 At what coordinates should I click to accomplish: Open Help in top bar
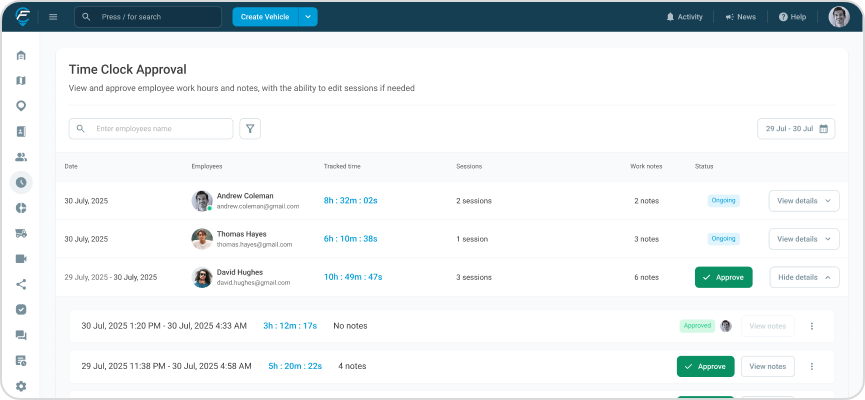(x=792, y=17)
